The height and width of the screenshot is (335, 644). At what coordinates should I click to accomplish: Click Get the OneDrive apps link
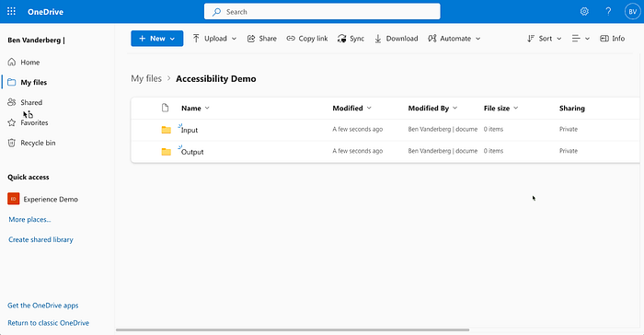click(x=42, y=306)
